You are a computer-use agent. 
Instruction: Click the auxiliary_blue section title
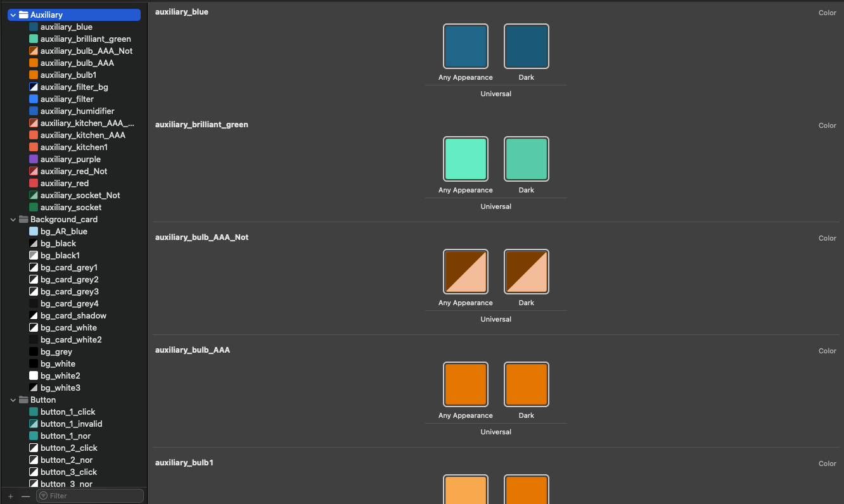pyautogui.click(x=182, y=12)
